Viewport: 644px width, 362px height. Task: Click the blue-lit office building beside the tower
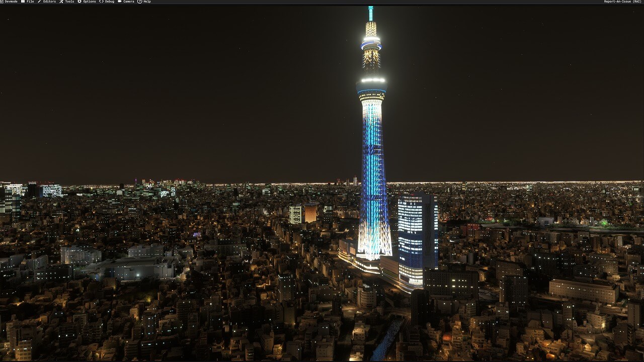coord(416,236)
